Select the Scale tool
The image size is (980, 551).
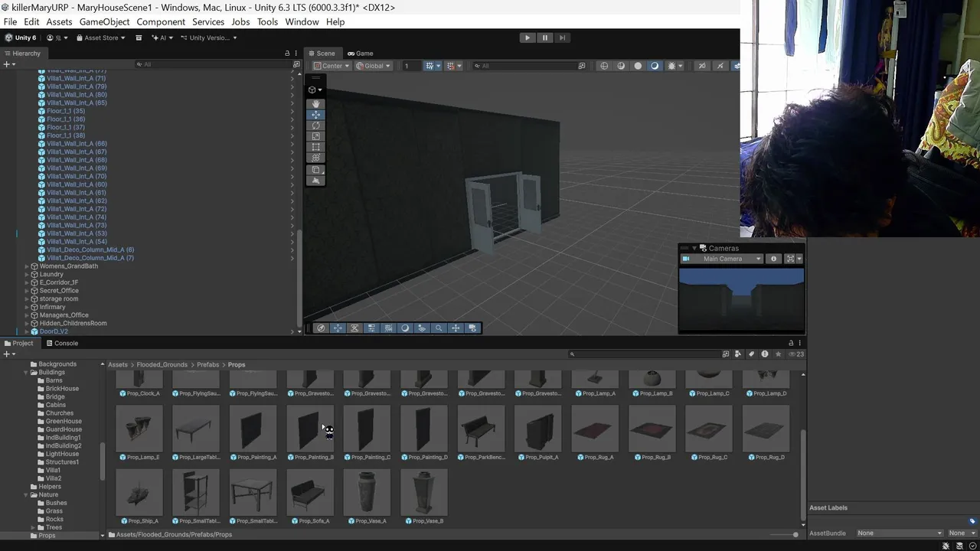click(x=315, y=136)
